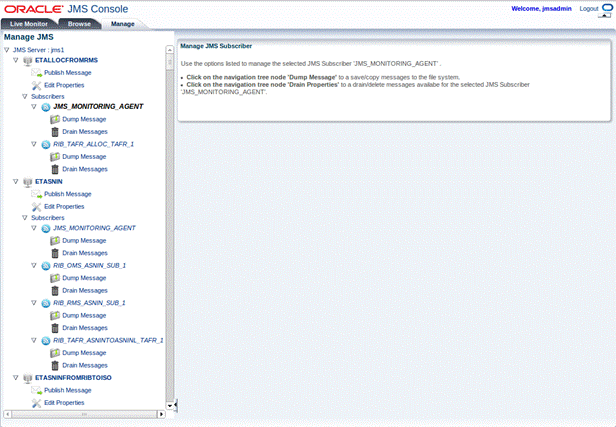Collapse the bold JMS_MONITORING_AGENT subscriber node

point(34,106)
